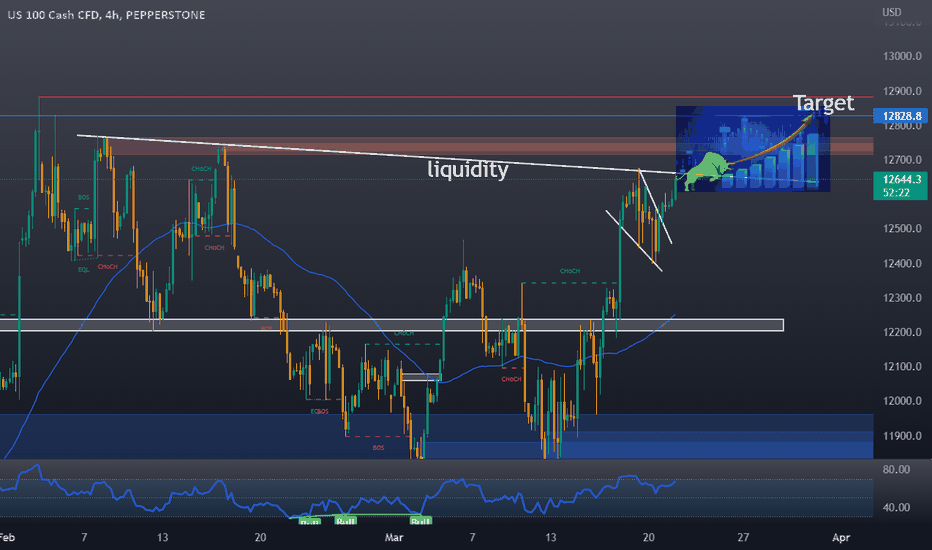The width and height of the screenshot is (932, 550).
Task: Select the blue 12828.8 price label
Action: point(901,116)
